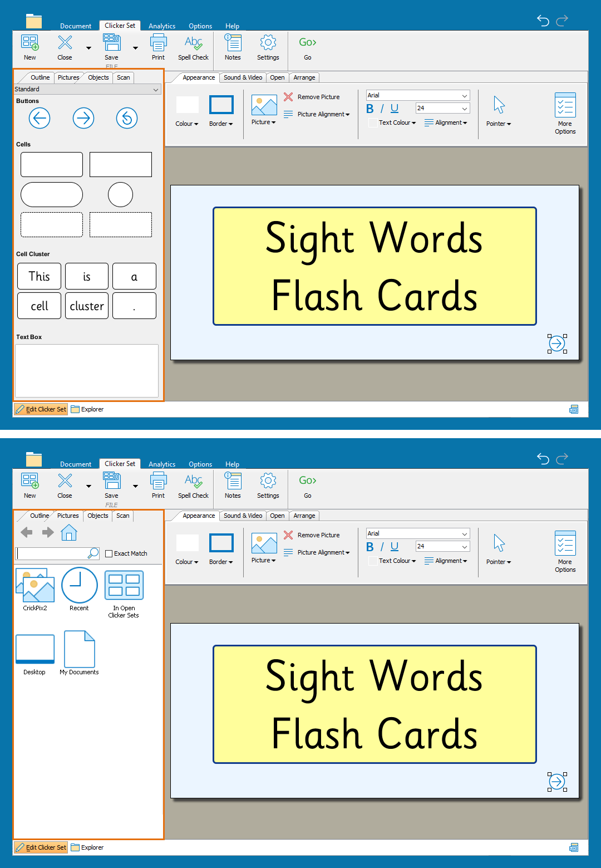Switch to Explorer view in the lower window
This screenshot has width=601, height=868.
pyautogui.click(x=88, y=847)
